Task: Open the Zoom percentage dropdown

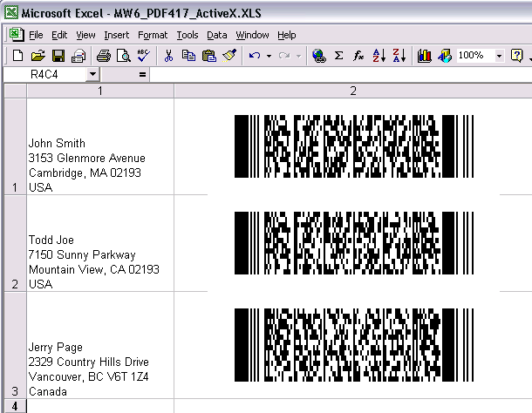Action: pos(499,56)
